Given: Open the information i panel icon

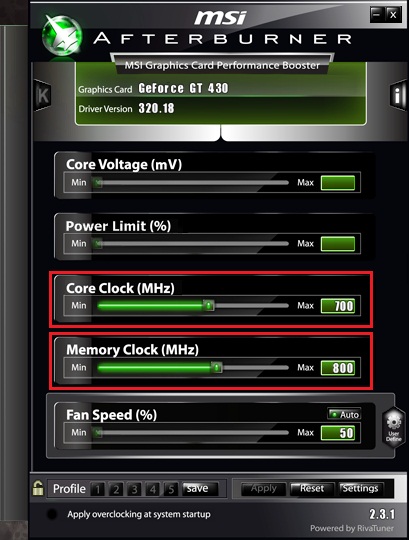Looking at the screenshot, I should (x=398, y=95).
